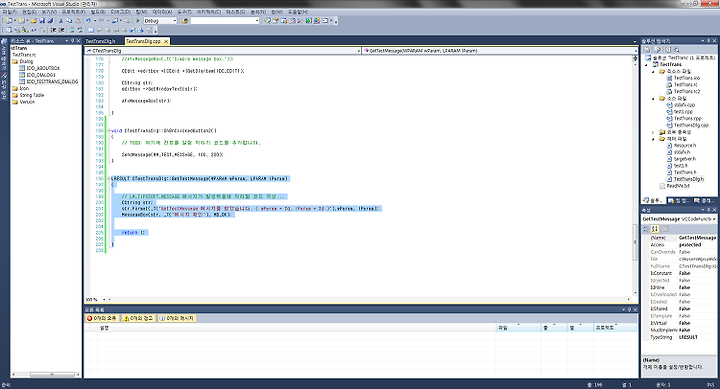720x389 pixels.
Task: Toggle the 0 messages filter button
Action: pos(177,318)
